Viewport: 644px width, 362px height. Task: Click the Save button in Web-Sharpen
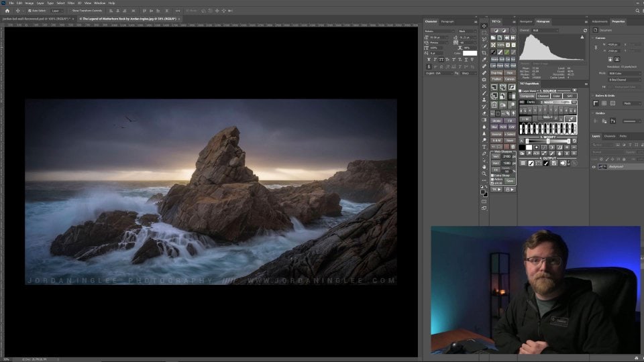(x=510, y=181)
